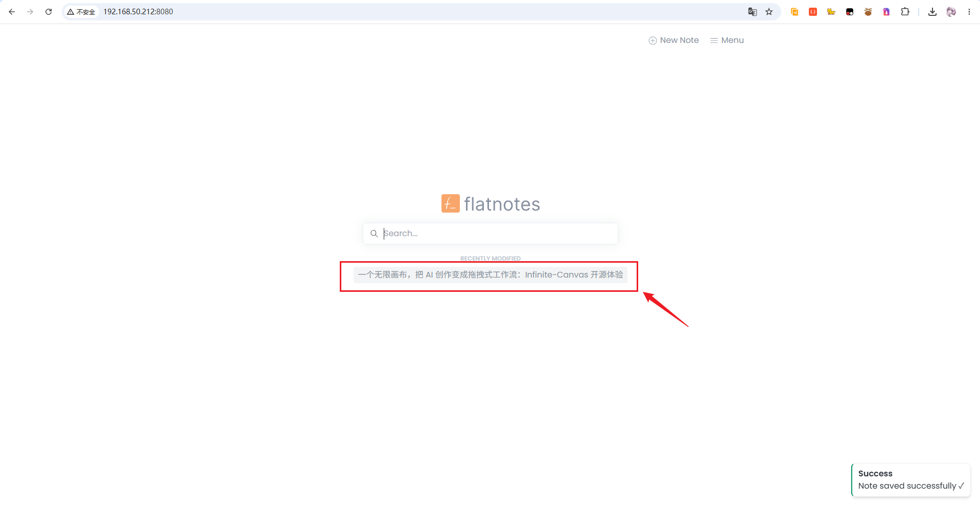Open the purple download-file extension
980x507 pixels.
pyautogui.click(x=886, y=12)
